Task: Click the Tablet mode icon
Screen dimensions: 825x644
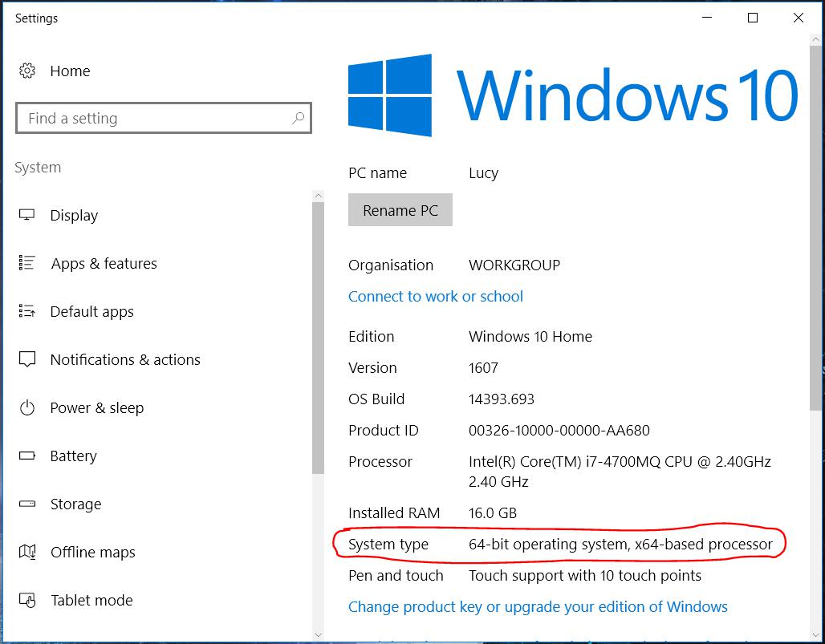Action: click(x=26, y=600)
